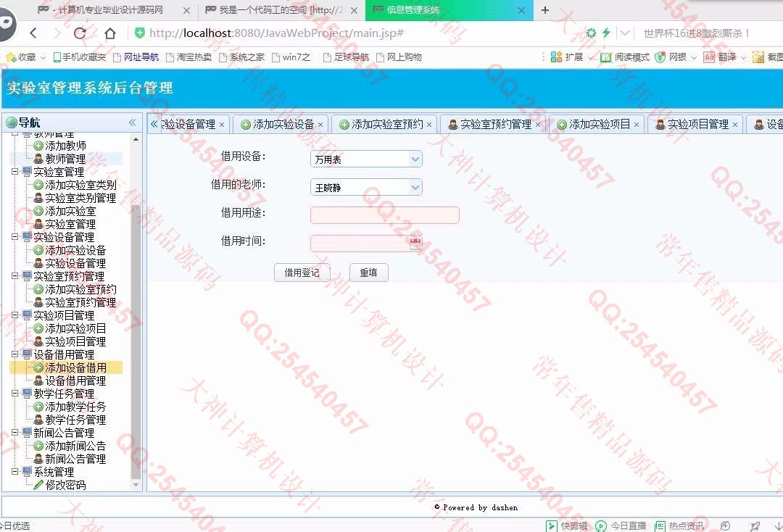Screen dimensions: 783x532
Task: Click navigation tree scrollbar down arrow
Action: (136, 485)
